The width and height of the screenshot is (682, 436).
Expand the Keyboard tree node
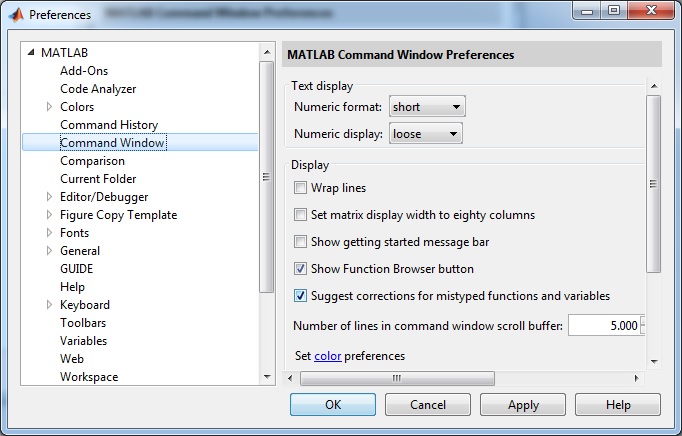coord(49,305)
